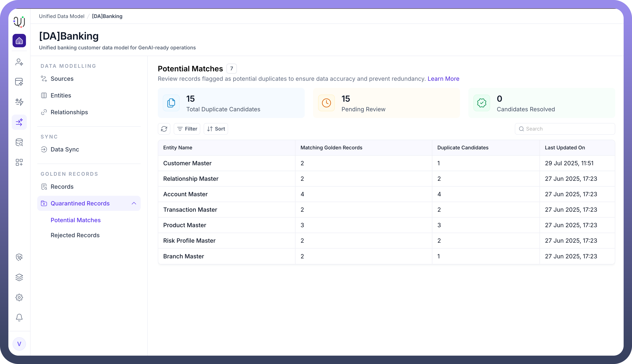
Task: Open Unified Data Model breadcrumb
Action: click(x=62, y=16)
